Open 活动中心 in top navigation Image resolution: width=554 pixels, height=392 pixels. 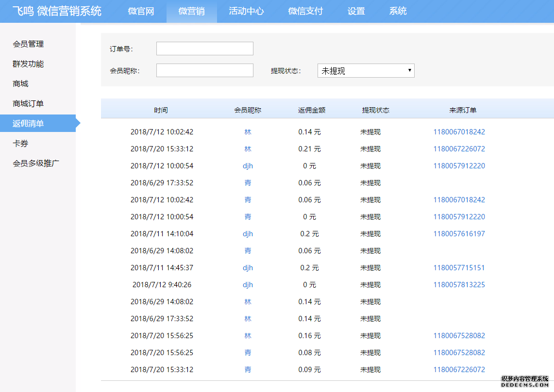pos(246,11)
